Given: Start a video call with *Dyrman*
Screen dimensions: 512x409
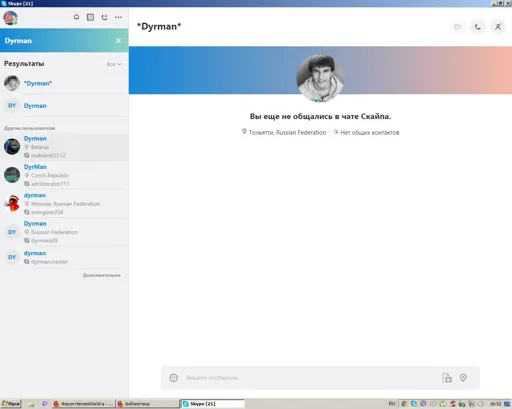Looking at the screenshot, I should point(458,27).
